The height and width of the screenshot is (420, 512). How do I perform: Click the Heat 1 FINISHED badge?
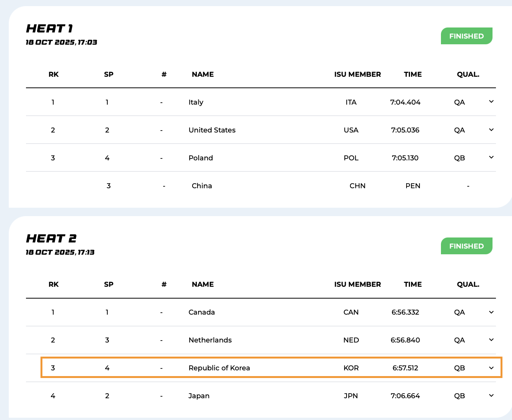click(x=466, y=36)
